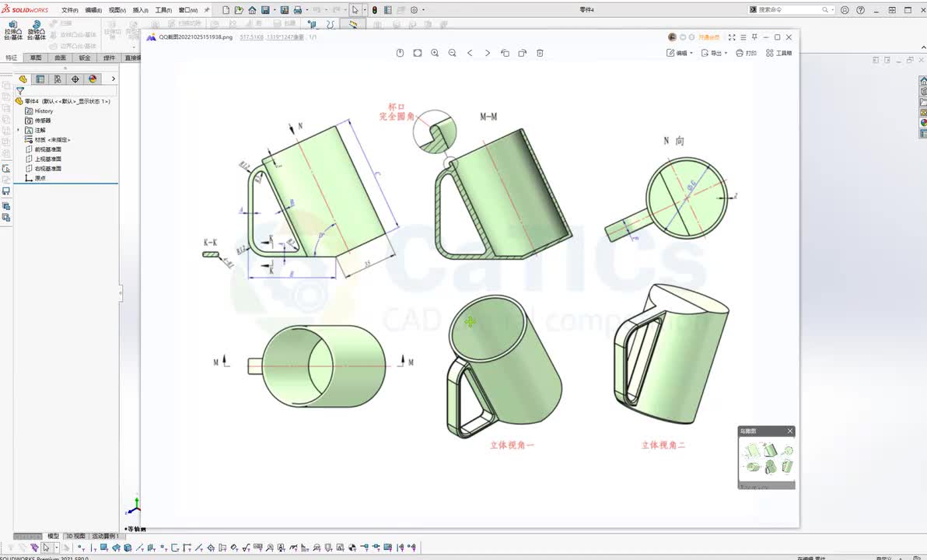Click the 开通会员 membership link

click(x=709, y=37)
